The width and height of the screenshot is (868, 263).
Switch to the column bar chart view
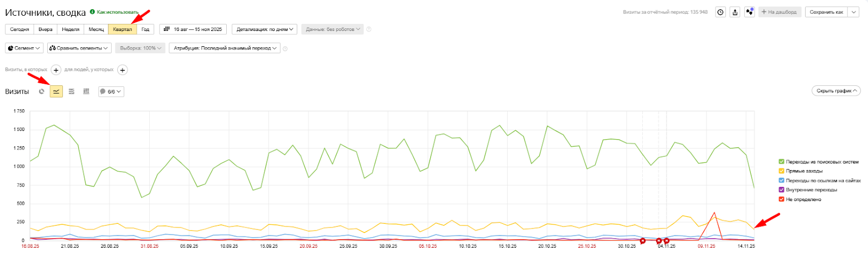(x=86, y=91)
